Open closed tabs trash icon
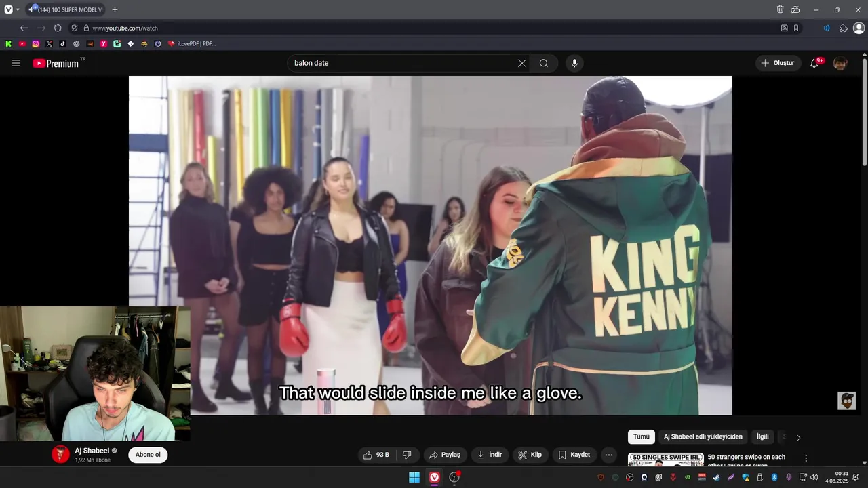The image size is (868, 488). tap(781, 9)
